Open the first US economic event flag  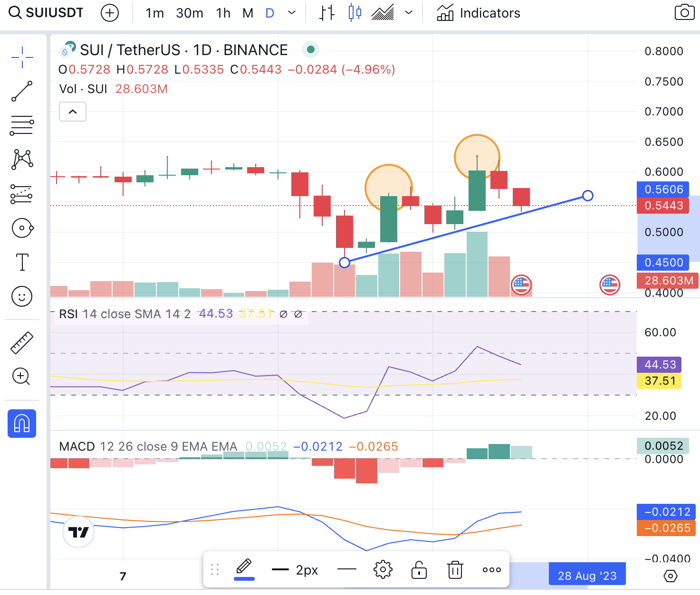521,285
